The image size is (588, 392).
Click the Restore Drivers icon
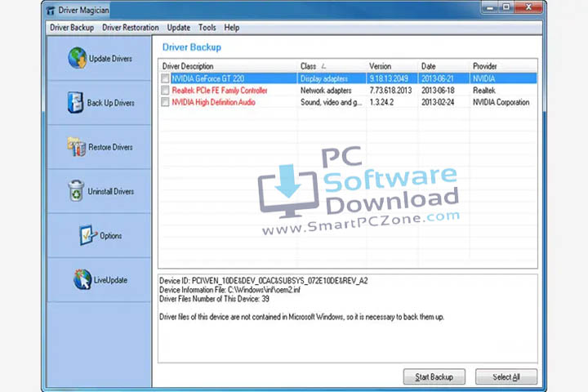coord(77,147)
